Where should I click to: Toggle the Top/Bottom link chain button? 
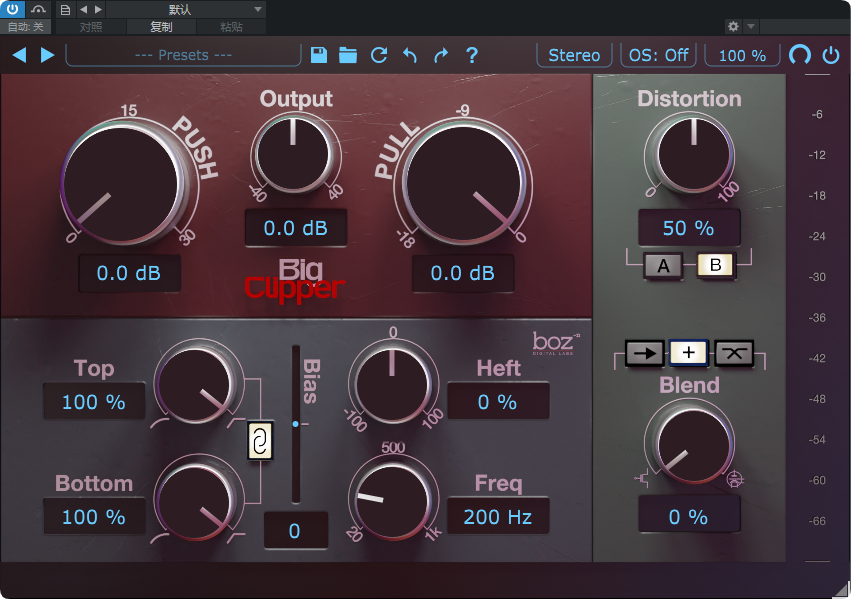tap(260, 441)
